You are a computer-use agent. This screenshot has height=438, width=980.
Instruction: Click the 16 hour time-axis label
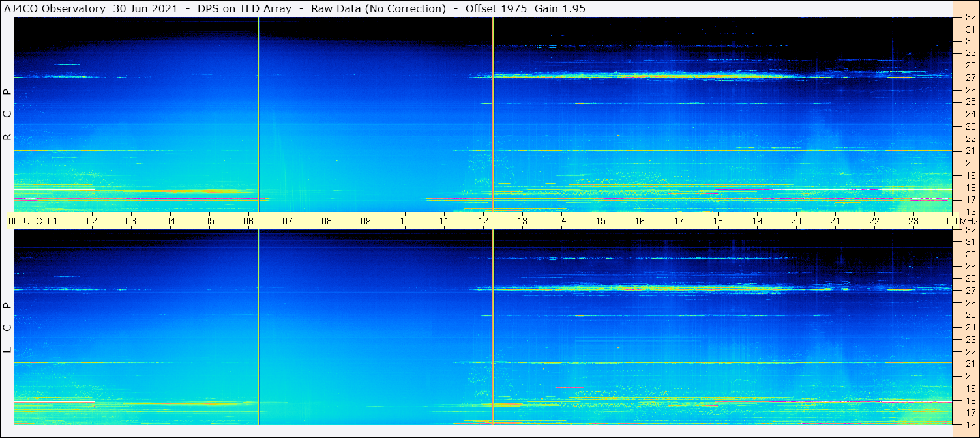640,221
